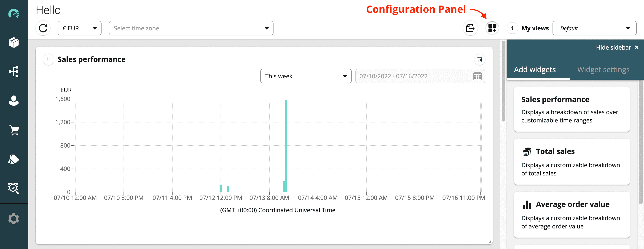
Task: Open the settings gear icon in sidebar
Action: coord(14,219)
